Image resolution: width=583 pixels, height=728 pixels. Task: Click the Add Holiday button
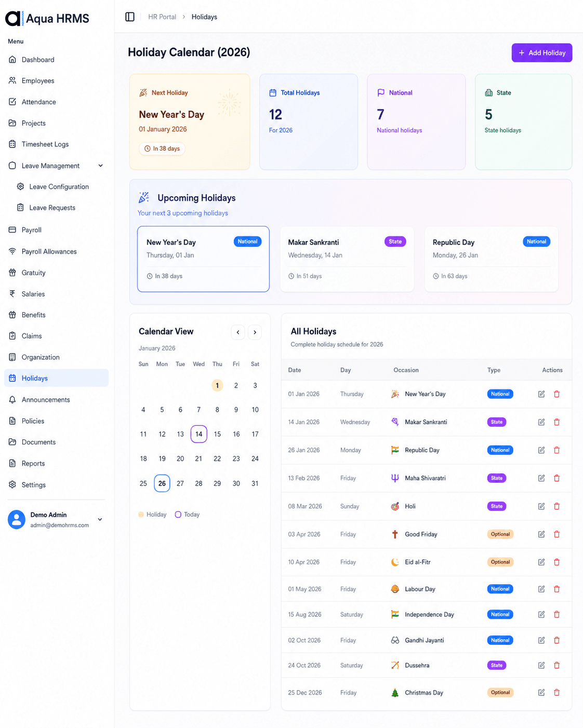(542, 53)
